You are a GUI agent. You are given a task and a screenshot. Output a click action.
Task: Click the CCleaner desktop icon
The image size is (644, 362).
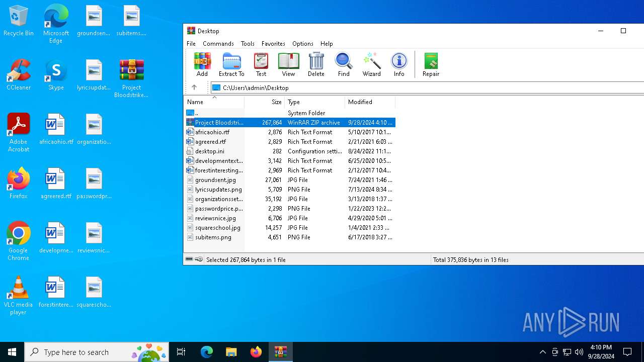pos(19,75)
